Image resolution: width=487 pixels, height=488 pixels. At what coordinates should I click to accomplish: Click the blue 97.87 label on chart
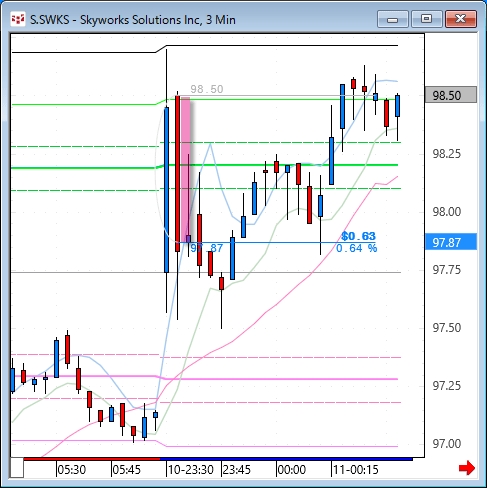tap(207, 248)
